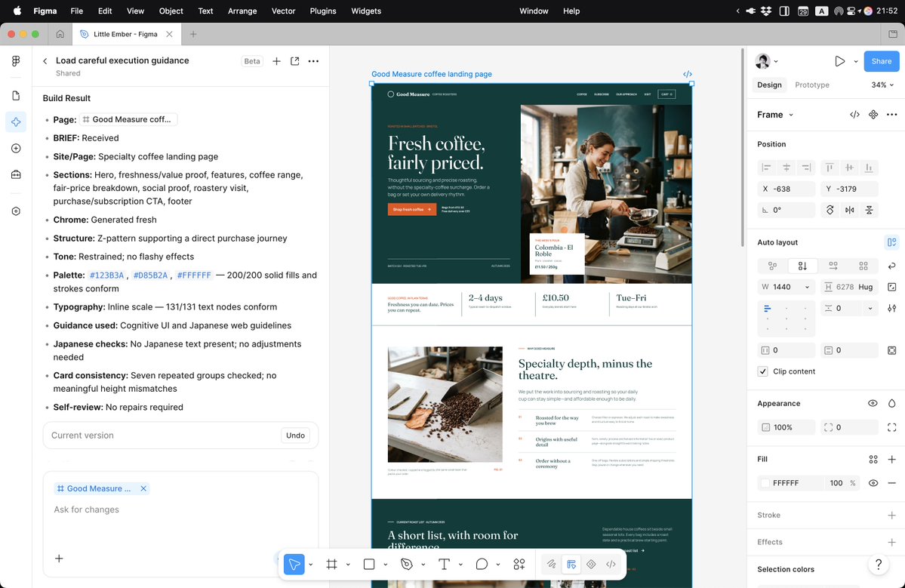This screenshot has height=588, width=905.
Task: Start a new chat with plus icon
Action: click(276, 61)
